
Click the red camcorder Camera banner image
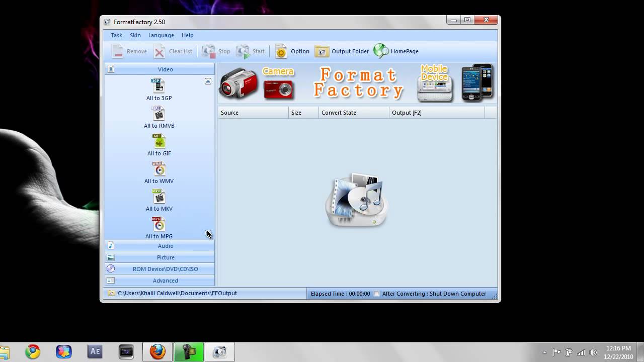(x=238, y=83)
